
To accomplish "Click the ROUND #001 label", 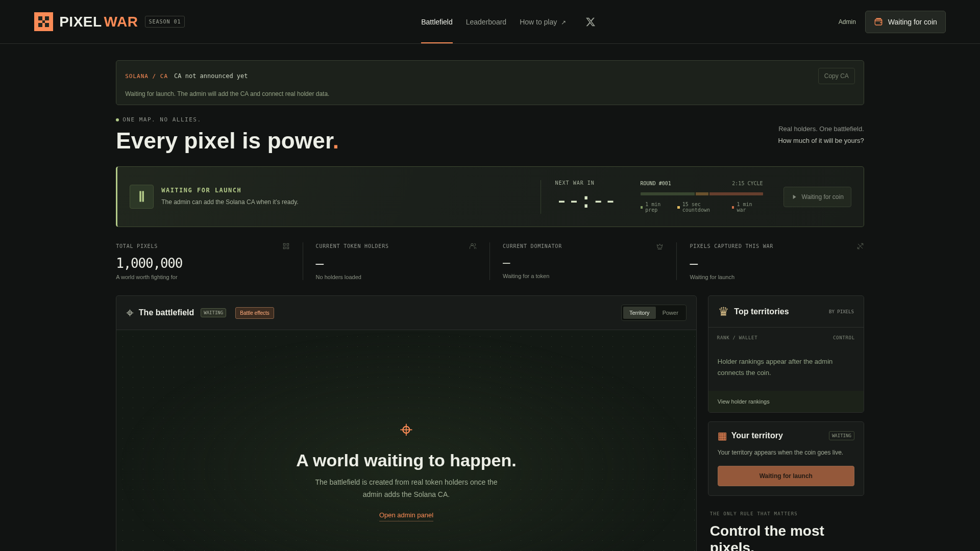I will pyautogui.click(x=655, y=184).
